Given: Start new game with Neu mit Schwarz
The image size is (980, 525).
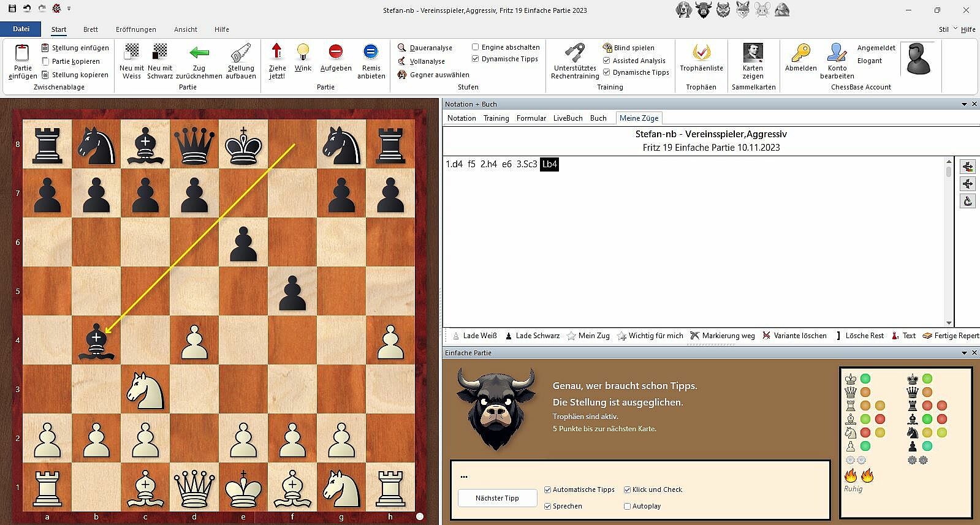Looking at the screenshot, I should pyautogui.click(x=160, y=51).
